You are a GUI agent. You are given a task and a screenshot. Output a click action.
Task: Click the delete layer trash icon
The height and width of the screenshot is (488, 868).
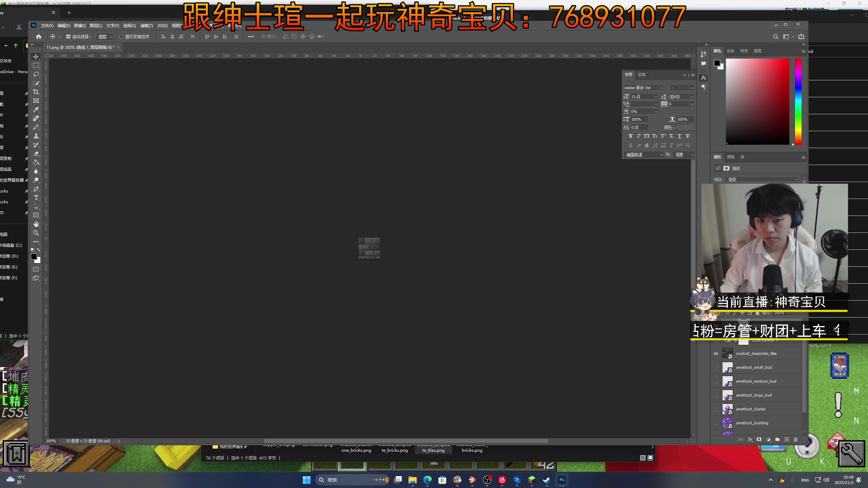click(x=795, y=440)
